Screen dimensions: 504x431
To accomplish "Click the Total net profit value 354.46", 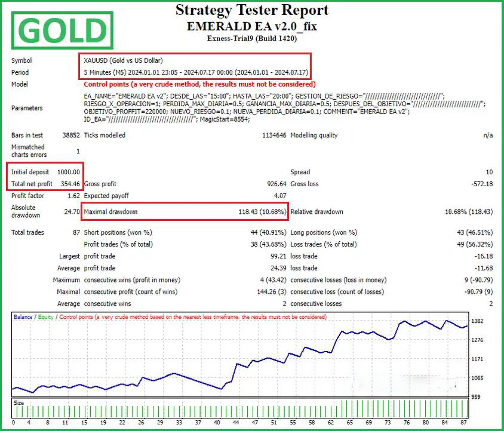I will (69, 184).
